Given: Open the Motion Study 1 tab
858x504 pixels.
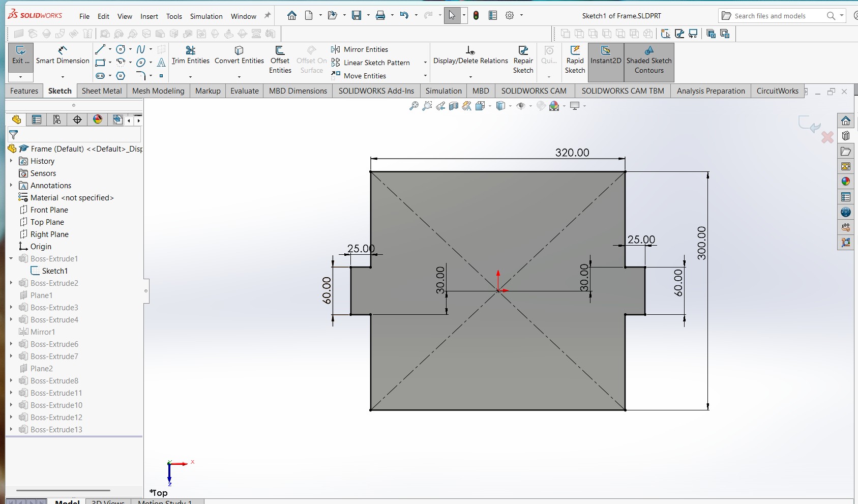Looking at the screenshot, I should click(166, 501).
